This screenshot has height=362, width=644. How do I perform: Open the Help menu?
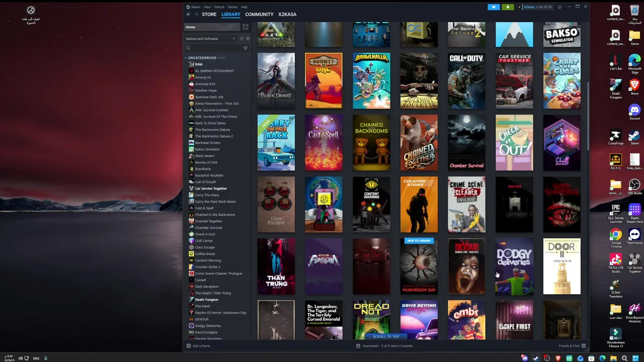coord(244,7)
